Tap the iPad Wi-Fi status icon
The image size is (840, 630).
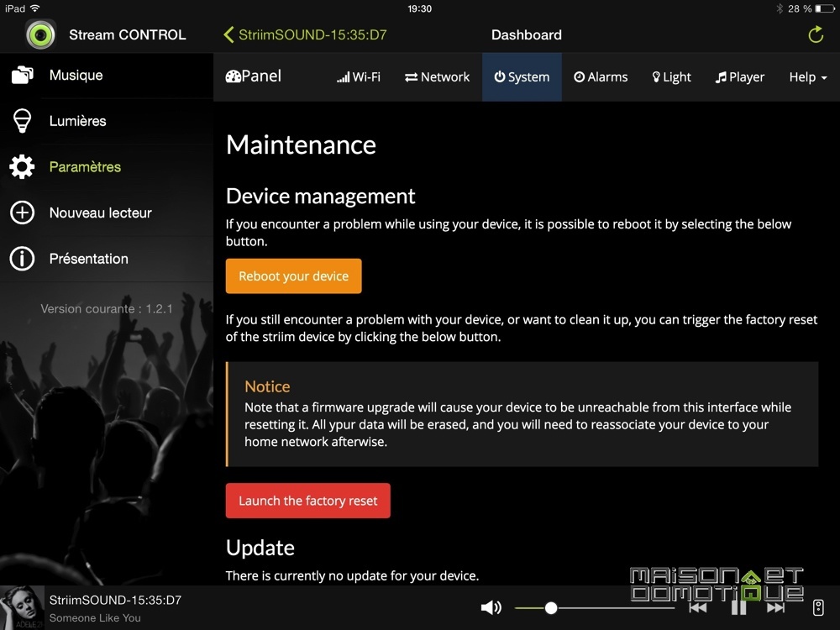tap(34, 8)
